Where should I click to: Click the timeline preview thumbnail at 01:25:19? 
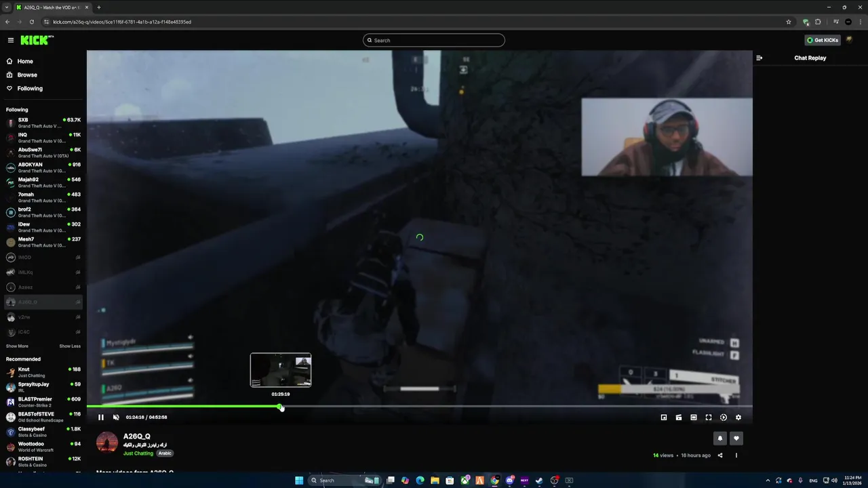[281, 370]
